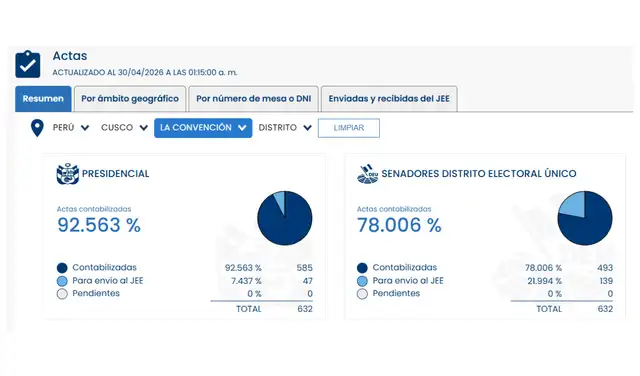Click the Presidencial coat of arms icon
Screen dimensions: 640x376
[x=68, y=174]
